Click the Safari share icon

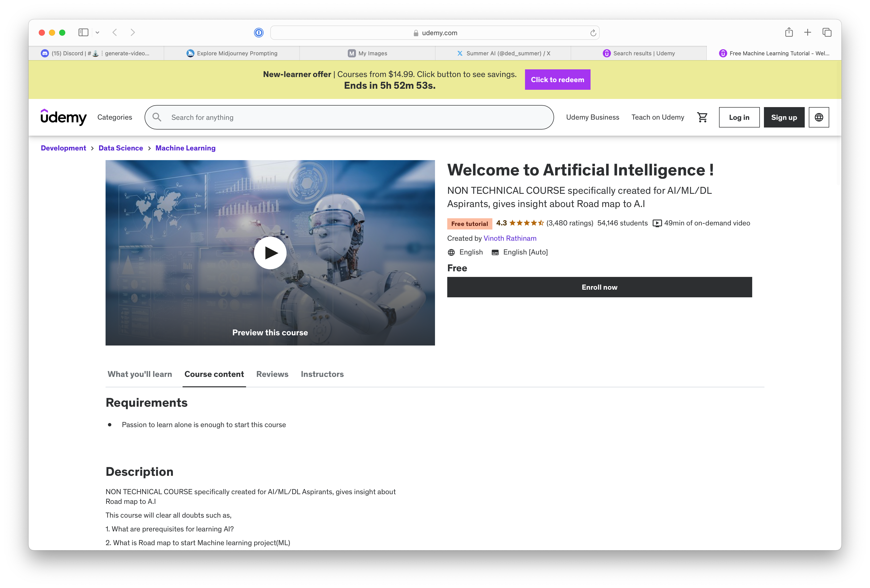pos(789,33)
